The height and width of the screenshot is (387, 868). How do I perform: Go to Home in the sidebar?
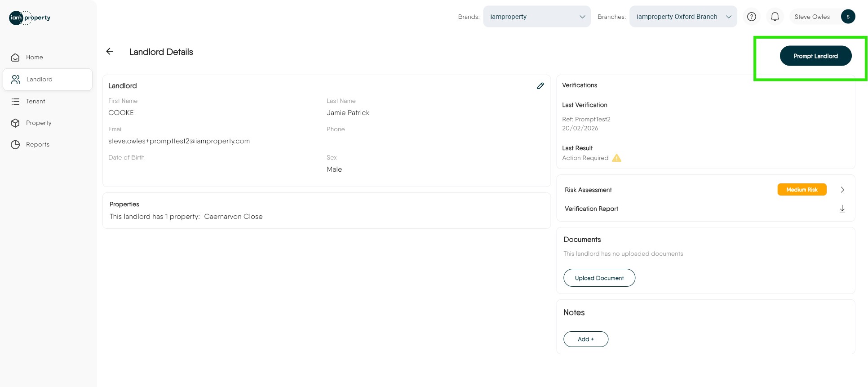click(x=35, y=58)
